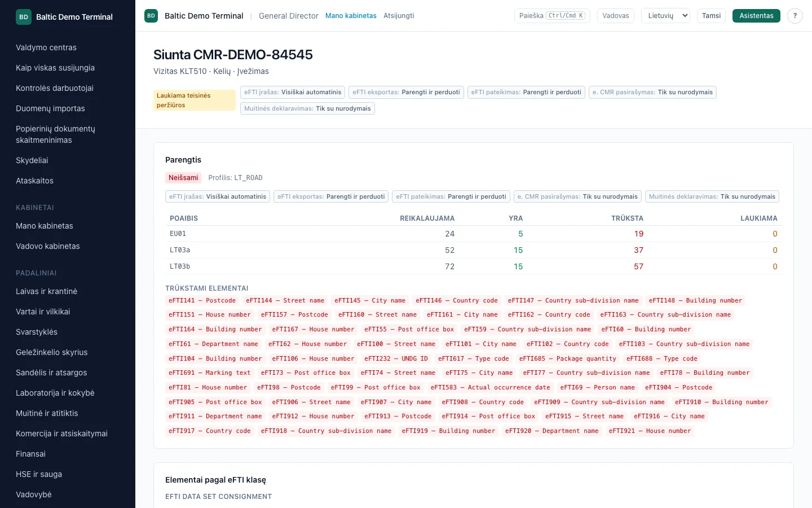Open Duomenų importas section
812x508 pixels.
click(50, 108)
